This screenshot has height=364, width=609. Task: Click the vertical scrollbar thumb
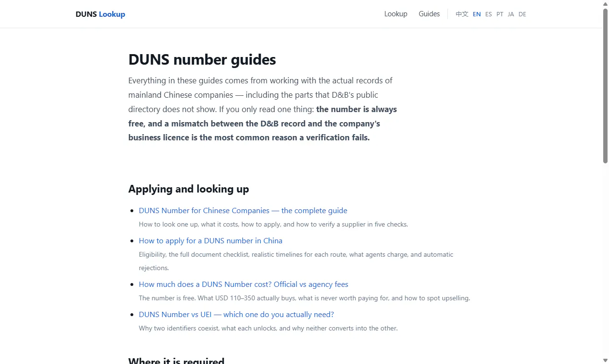pyautogui.click(x=605, y=86)
